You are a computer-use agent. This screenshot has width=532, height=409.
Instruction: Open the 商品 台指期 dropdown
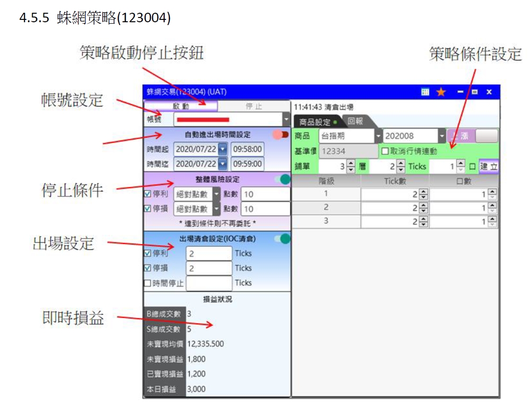(x=378, y=136)
